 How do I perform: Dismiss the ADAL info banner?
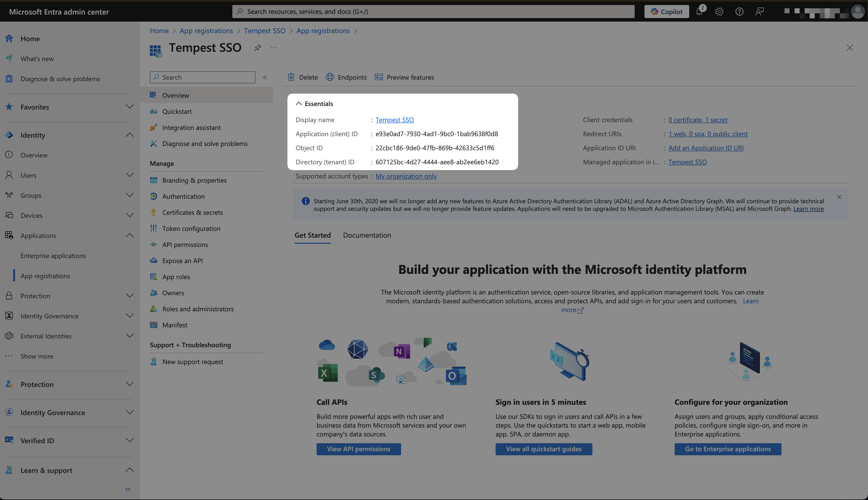[x=839, y=197]
